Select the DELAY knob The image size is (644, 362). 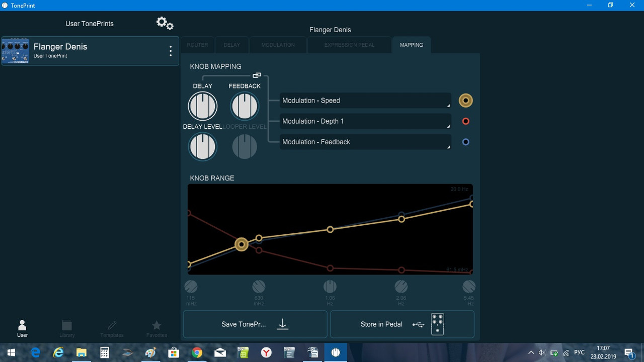[x=203, y=106]
